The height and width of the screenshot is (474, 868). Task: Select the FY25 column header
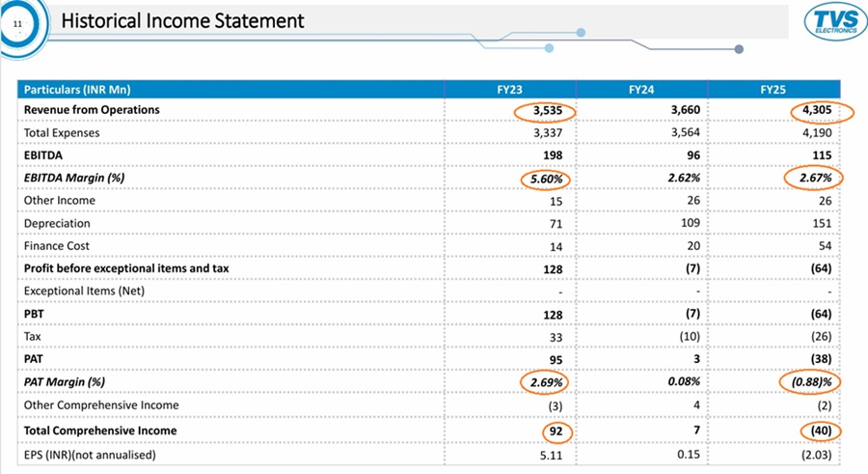coord(773,89)
